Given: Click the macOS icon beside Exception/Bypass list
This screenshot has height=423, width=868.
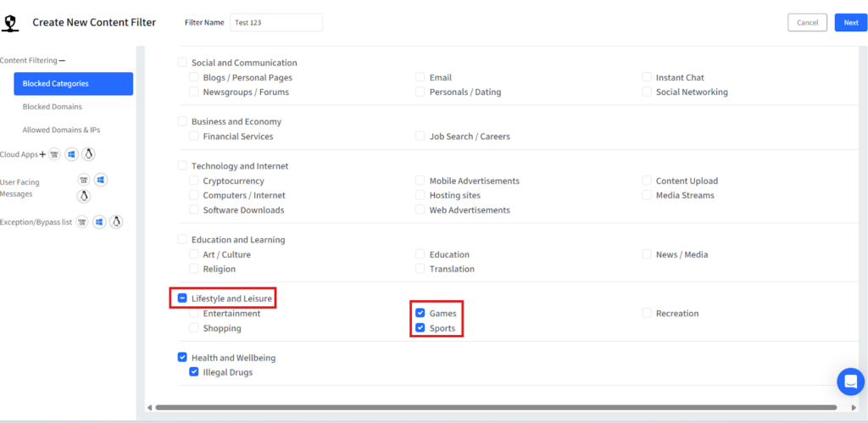Looking at the screenshot, I should pos(82,222).
